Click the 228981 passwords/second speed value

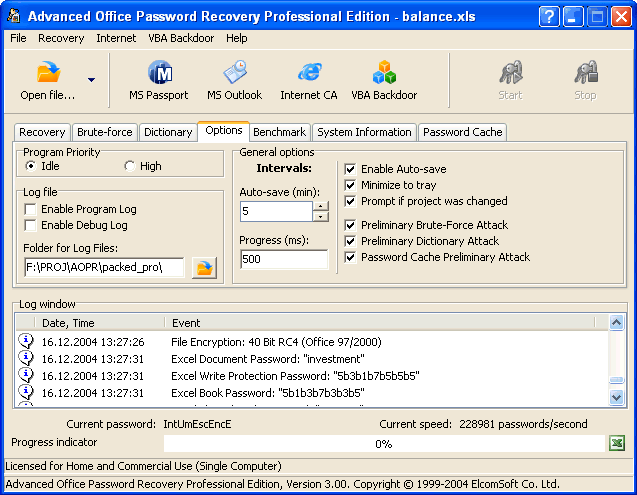point(523,424)
